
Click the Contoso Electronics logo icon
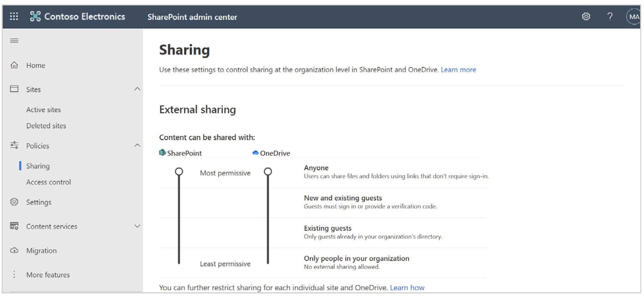35,16
